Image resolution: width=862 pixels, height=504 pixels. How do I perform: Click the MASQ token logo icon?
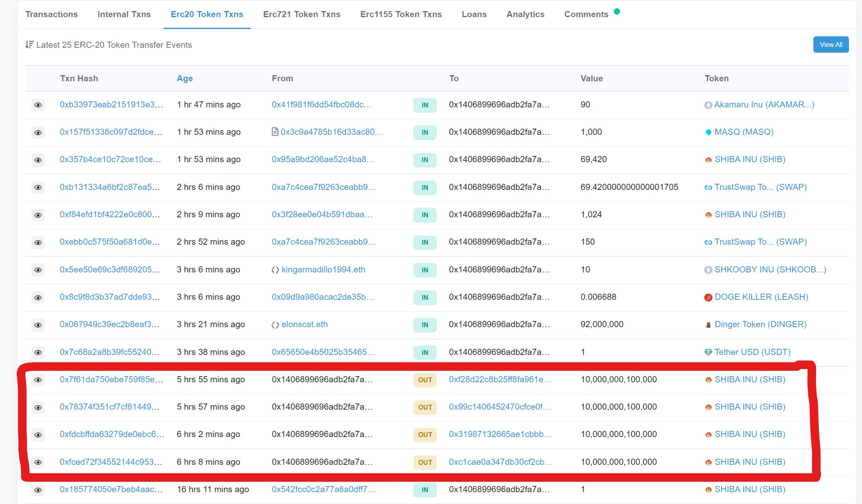click(708, 132)
